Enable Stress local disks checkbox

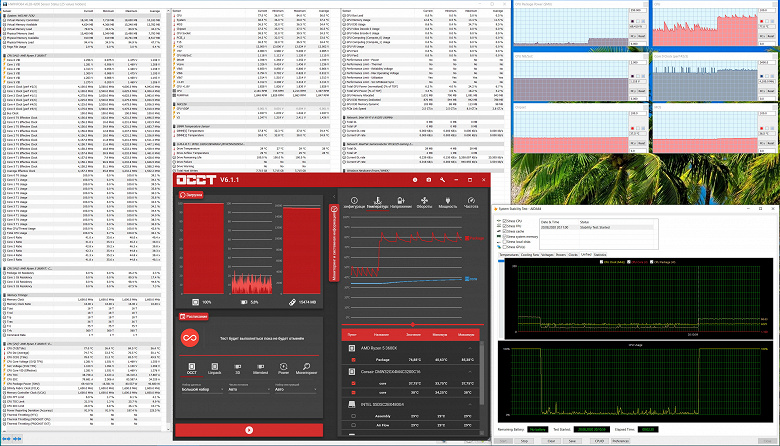click(504, 242)
